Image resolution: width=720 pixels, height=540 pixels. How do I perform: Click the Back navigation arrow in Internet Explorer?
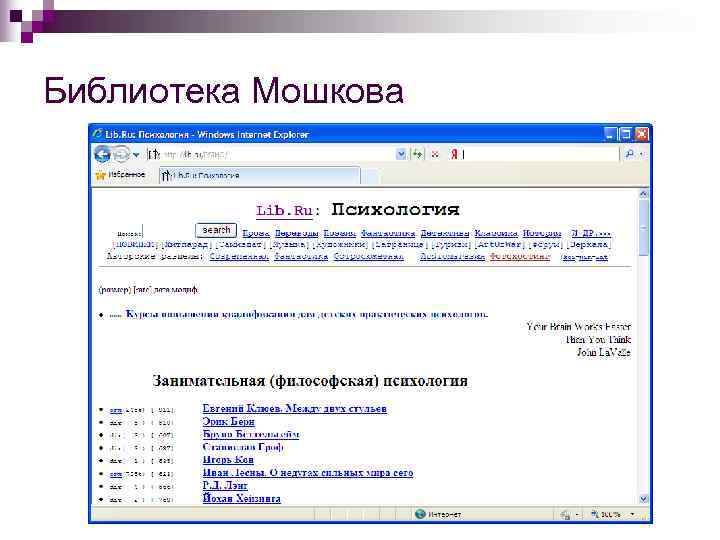102,154
